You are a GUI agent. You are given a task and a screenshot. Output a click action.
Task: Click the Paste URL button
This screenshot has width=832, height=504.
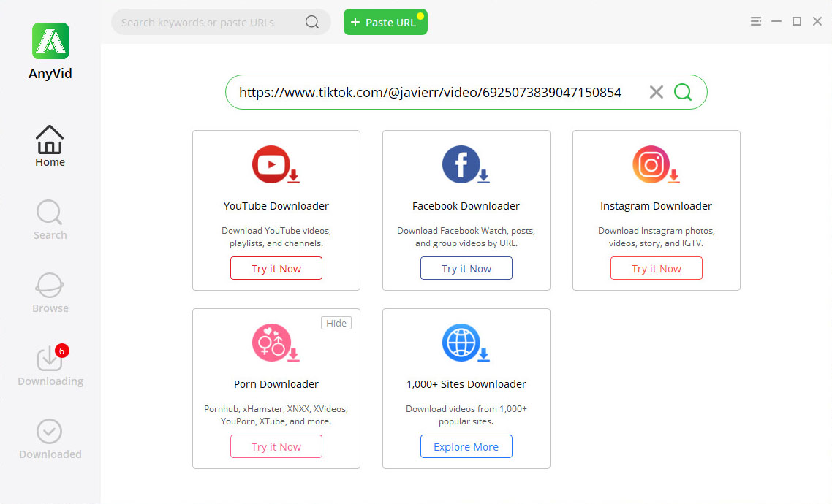click(x=385, y=22)
